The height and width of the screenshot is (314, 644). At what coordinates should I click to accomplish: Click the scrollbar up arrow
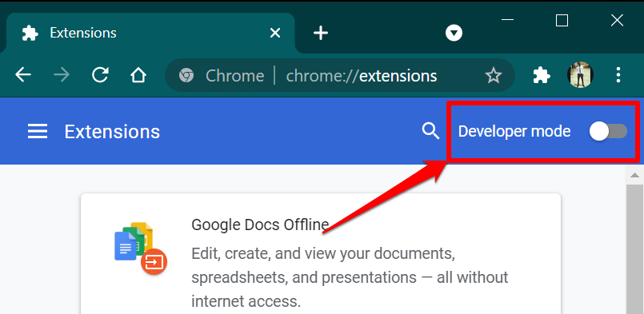[x=634, y=175]
